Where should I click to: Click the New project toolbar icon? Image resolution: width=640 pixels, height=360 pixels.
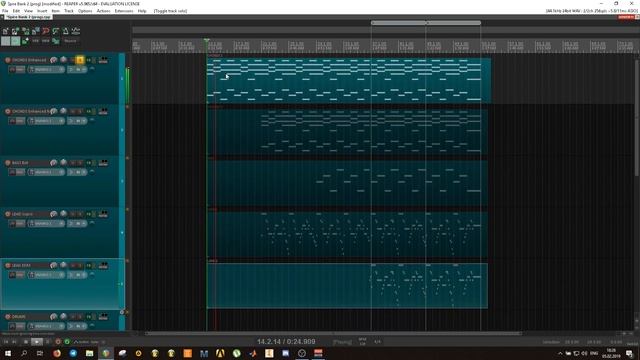[x=5, y=31]
